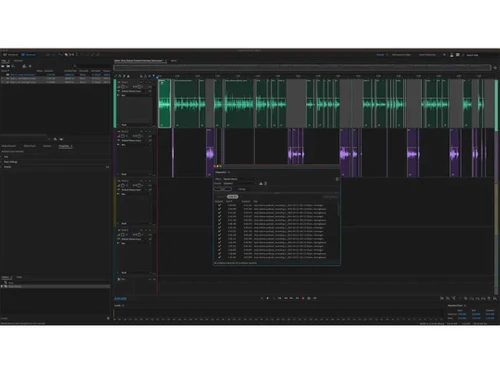
Task: Click the info icon in Diagnostics dialog
Action: (337, 179)
